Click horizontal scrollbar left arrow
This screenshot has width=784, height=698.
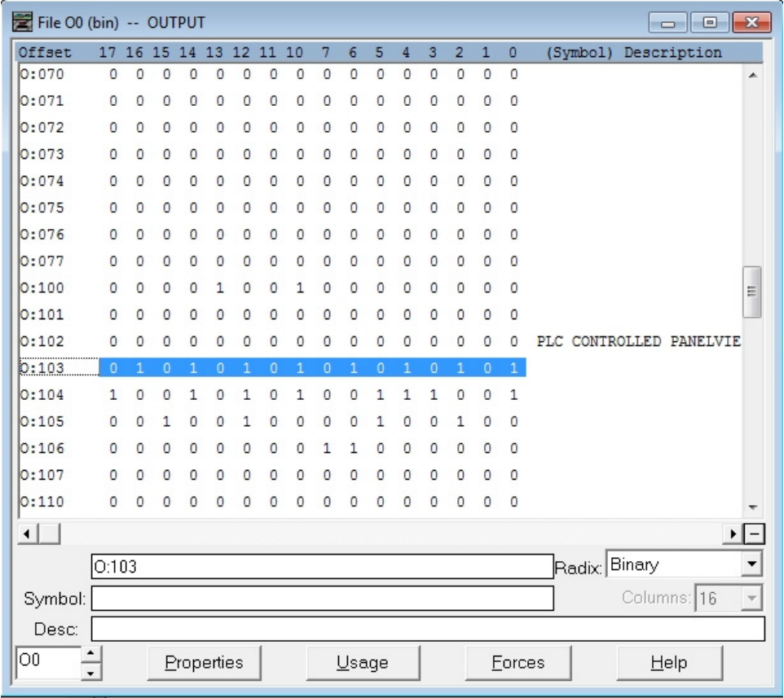[28, 533]
